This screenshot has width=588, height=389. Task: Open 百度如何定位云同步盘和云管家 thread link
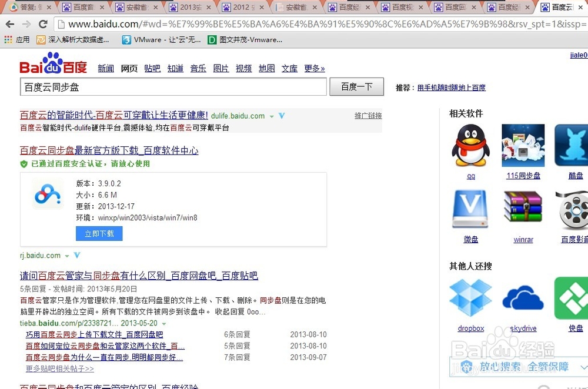pos(105,346)
